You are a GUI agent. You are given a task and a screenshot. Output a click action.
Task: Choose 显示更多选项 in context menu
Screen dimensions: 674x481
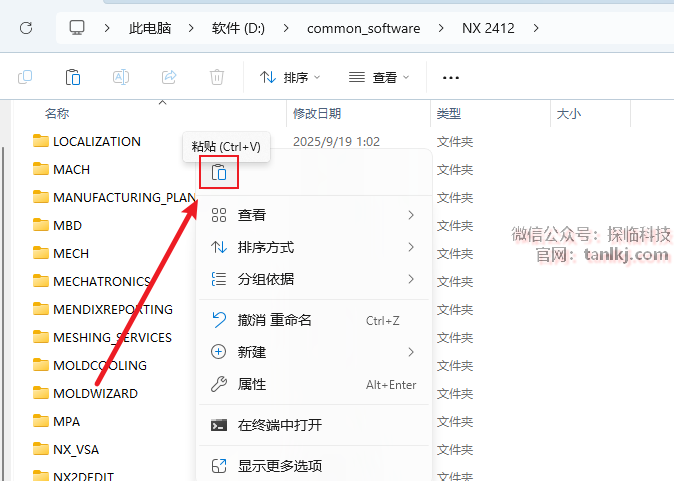(x=314, y=466)
